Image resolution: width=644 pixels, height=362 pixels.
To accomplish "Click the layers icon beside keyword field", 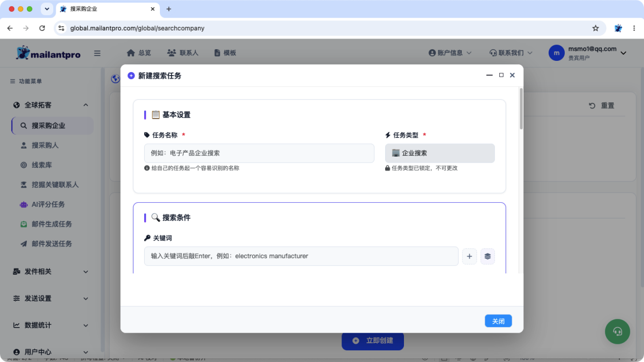I will pyautogui.click(x=488, y=257).
